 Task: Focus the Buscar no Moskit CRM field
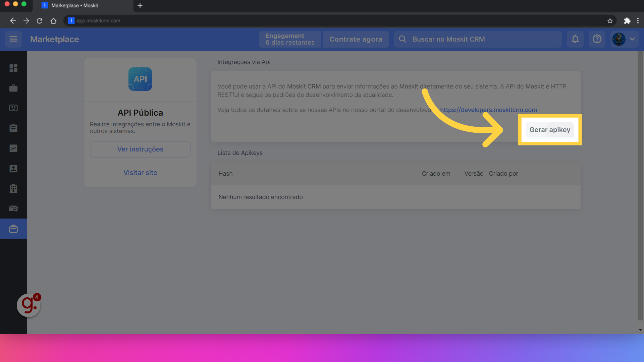pyautogui.click(x=478, y=39)
